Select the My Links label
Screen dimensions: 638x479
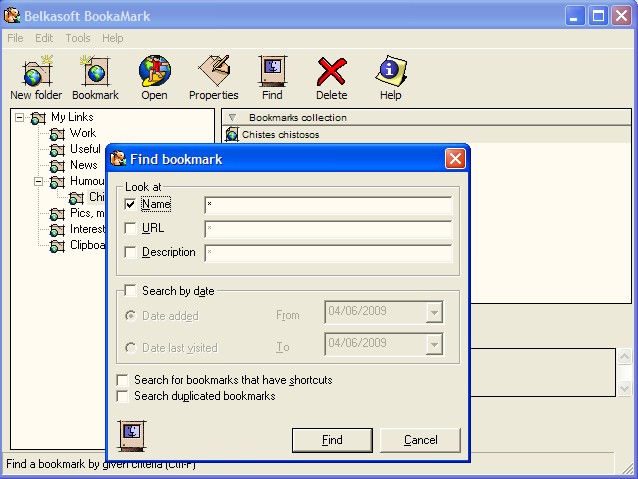[72, 117]
